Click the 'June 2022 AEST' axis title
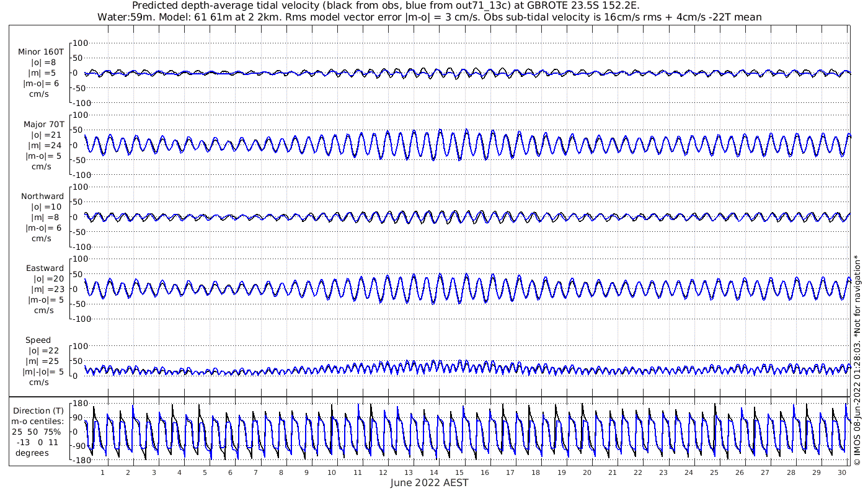This screenshot has height=496, width=868. pos(429,482)
